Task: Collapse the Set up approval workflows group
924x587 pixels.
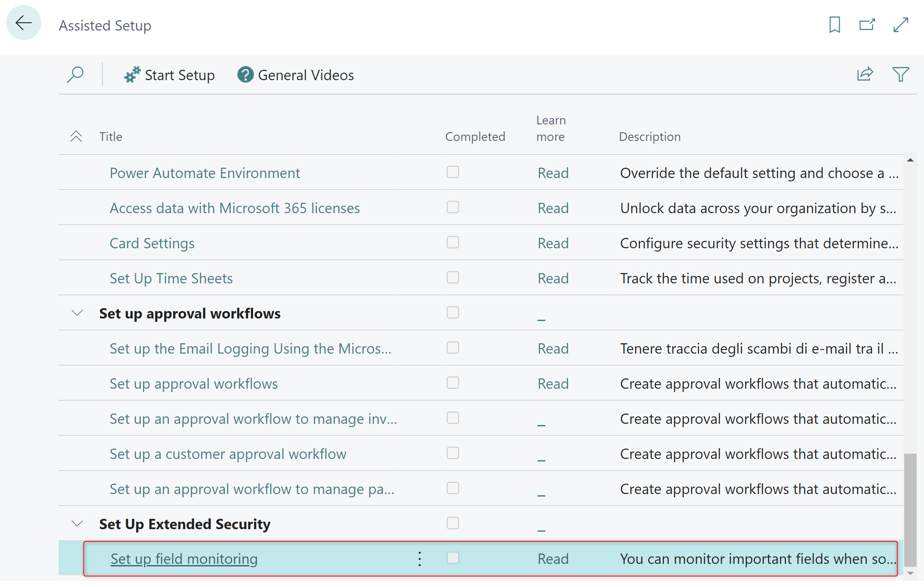Action: (x=77, y=313)
